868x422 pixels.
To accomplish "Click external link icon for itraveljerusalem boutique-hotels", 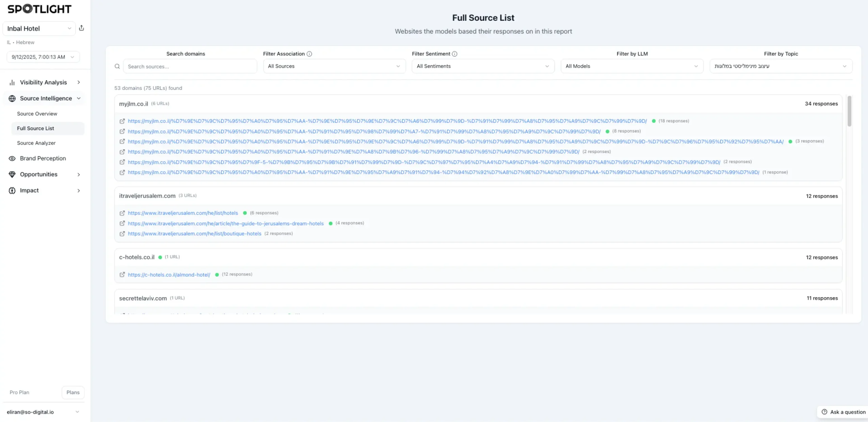I will (x=122, y=234).
